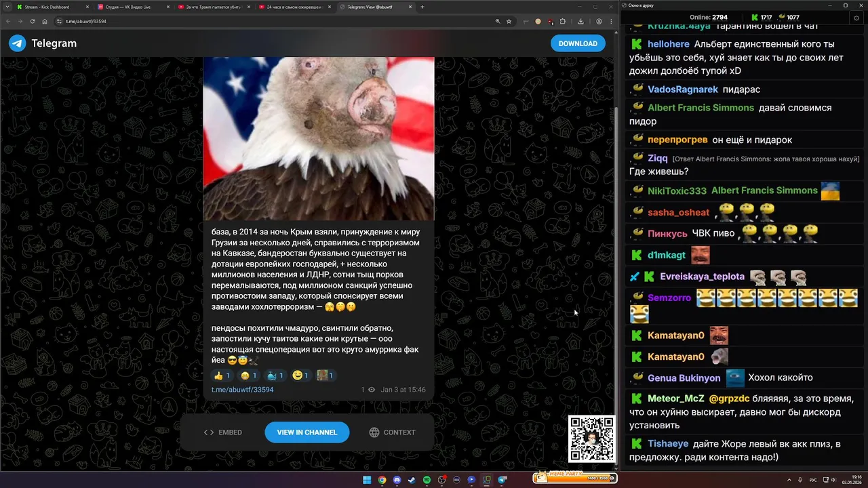
Task: Open Discord from the taskbar
Action: point(397,480)
